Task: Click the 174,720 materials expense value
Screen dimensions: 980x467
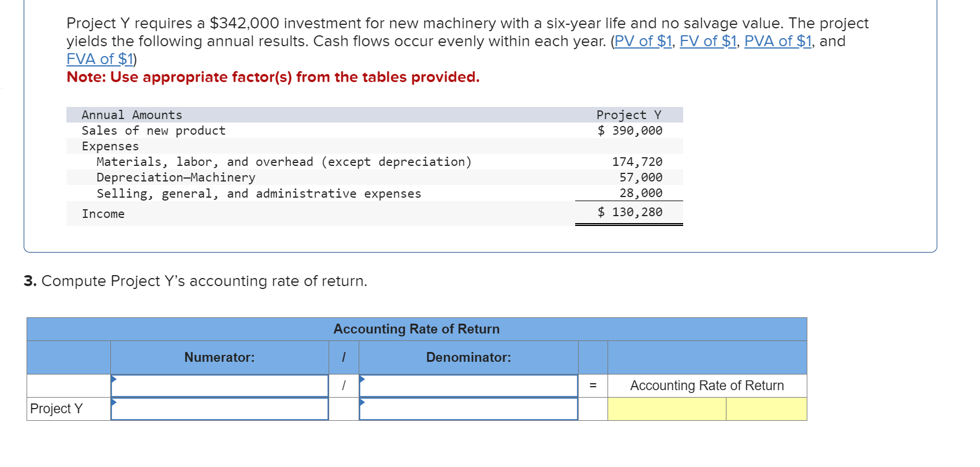Action: [638, 162]
